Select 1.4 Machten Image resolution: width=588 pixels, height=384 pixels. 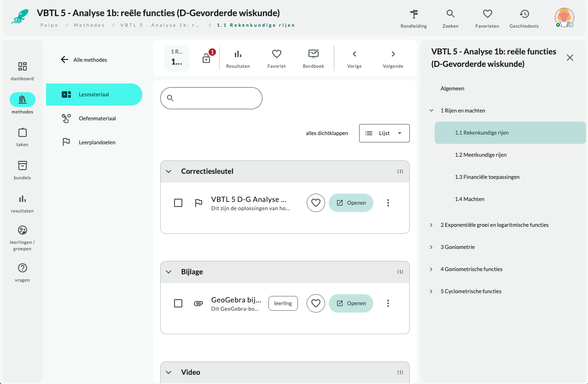click(x=470, y=199)
